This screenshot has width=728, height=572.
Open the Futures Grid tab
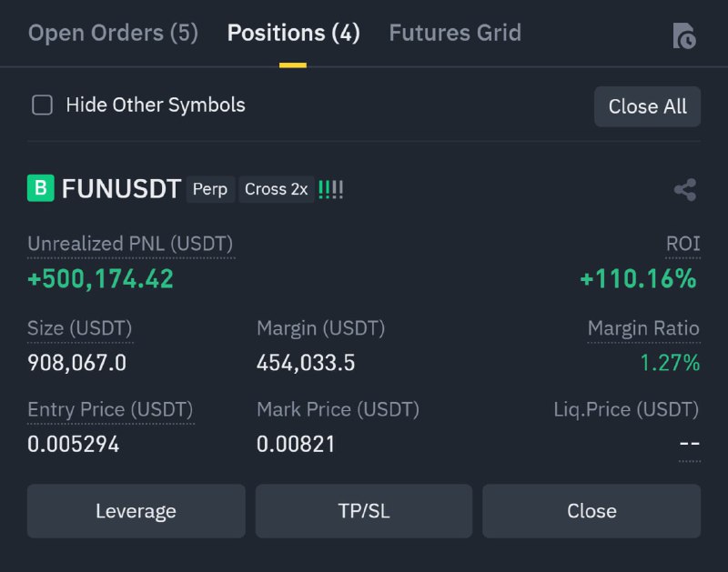(455, 34)
